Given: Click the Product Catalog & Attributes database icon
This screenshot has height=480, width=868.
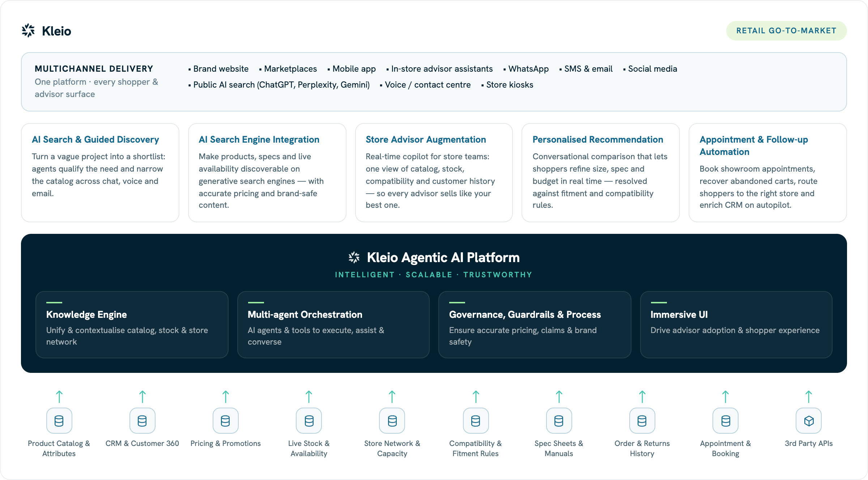Looking at the screenshot, I should click(59, 421).
